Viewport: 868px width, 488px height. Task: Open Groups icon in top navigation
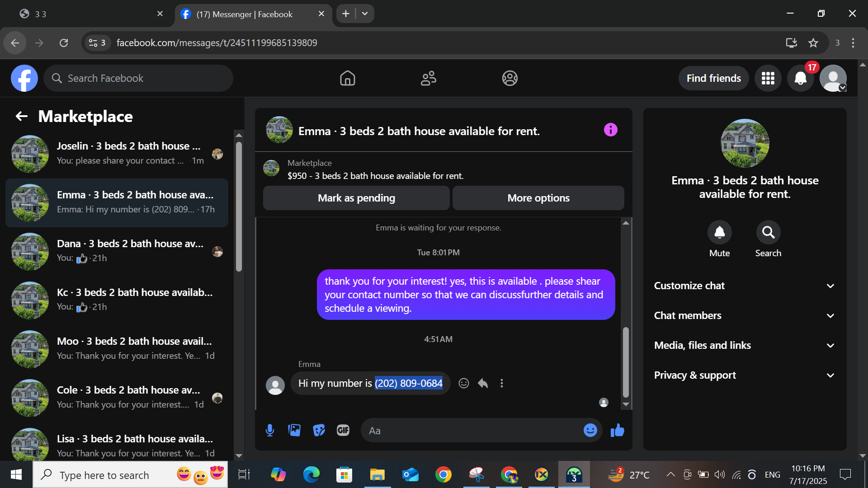click(x=509, y=78)
